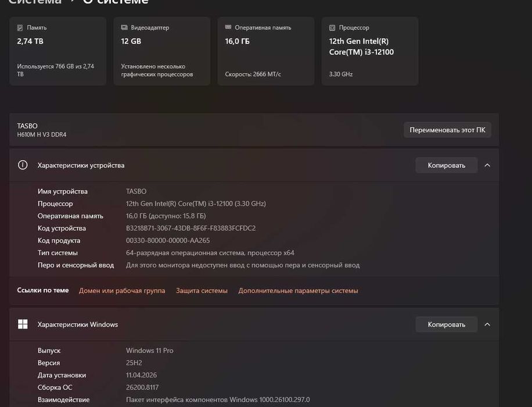Open Дополнительные параметры системы link

(x=298, y=291)
